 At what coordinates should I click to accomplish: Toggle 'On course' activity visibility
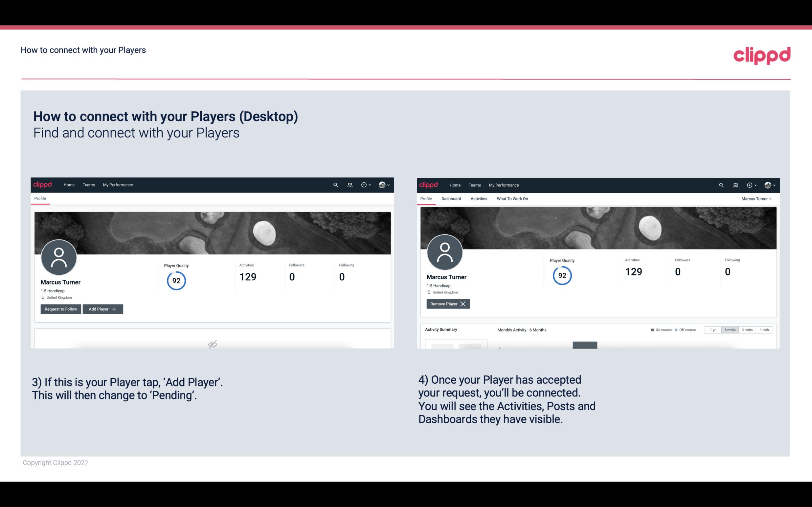[661, 329]
